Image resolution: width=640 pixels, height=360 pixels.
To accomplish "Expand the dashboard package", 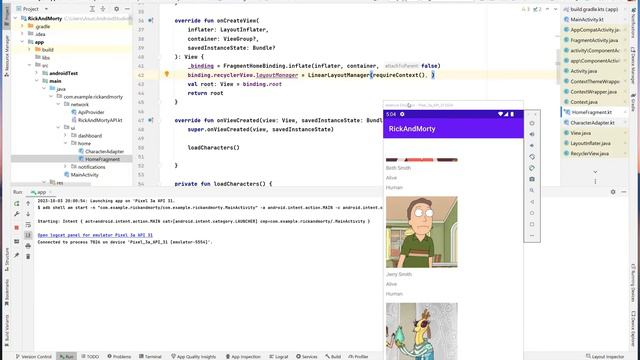I will click(65, 136).
